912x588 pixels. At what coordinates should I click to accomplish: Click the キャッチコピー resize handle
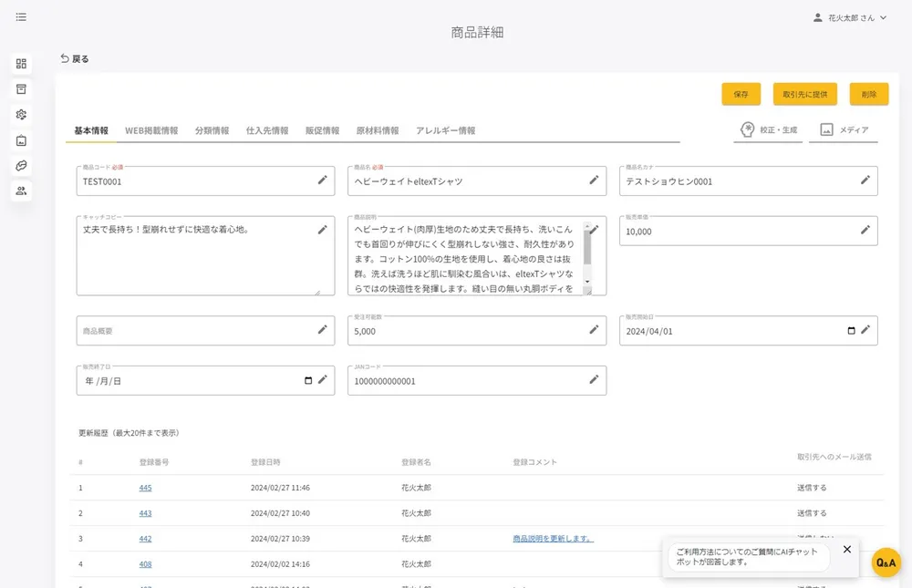317,292
